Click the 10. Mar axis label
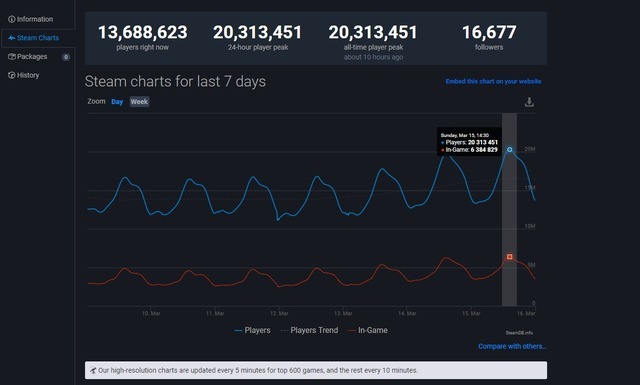 151,314
